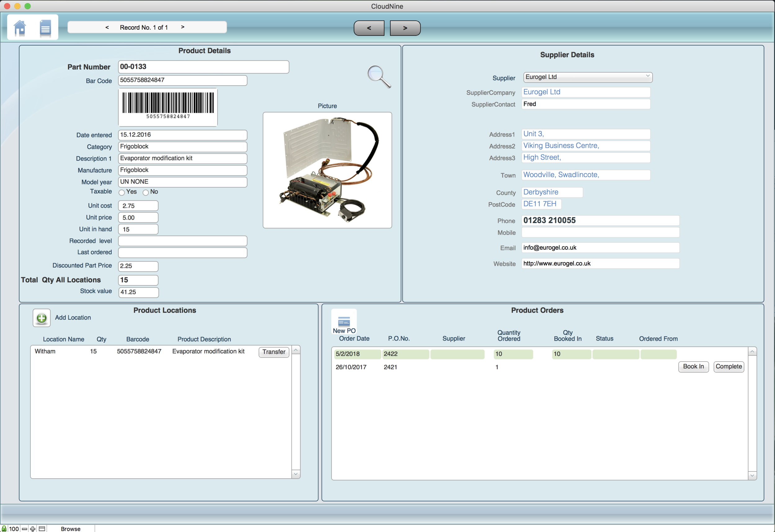
Task: Select Taxable No radio button
Action: [145, 192]
